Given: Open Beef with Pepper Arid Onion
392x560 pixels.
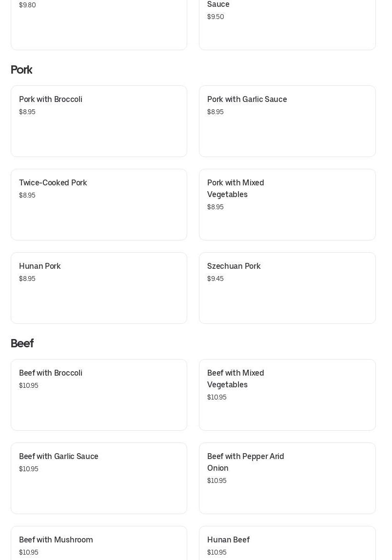Looking at the screenshot, I should [x=287, y=478].
